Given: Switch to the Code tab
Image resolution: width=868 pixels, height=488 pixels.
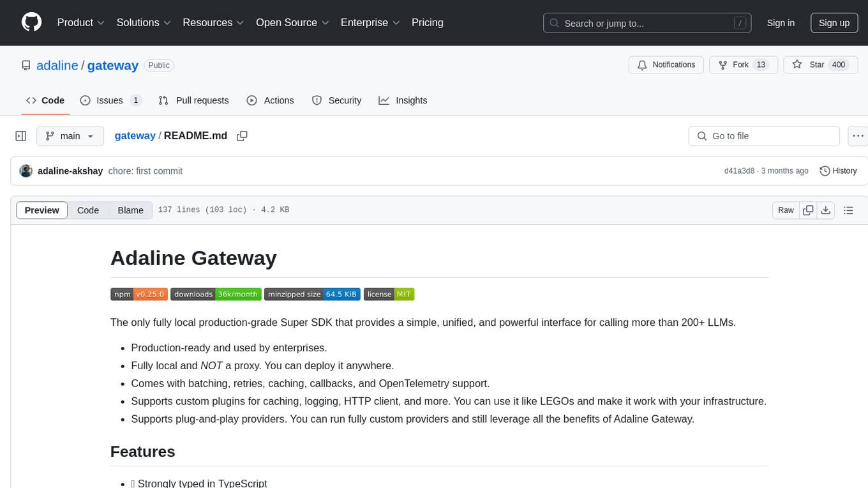Looking at the screenshot, I should (x=45, y=100).
